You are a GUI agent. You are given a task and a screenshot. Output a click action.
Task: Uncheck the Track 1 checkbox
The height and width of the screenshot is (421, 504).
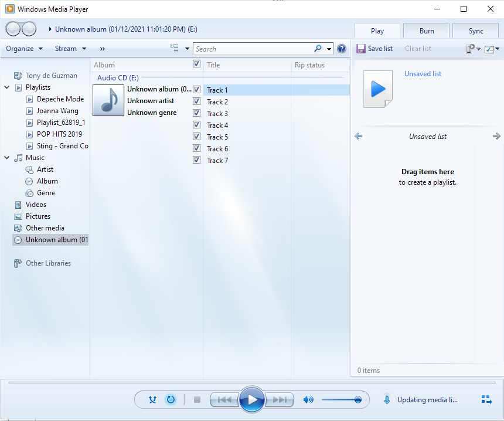[197, 90]
